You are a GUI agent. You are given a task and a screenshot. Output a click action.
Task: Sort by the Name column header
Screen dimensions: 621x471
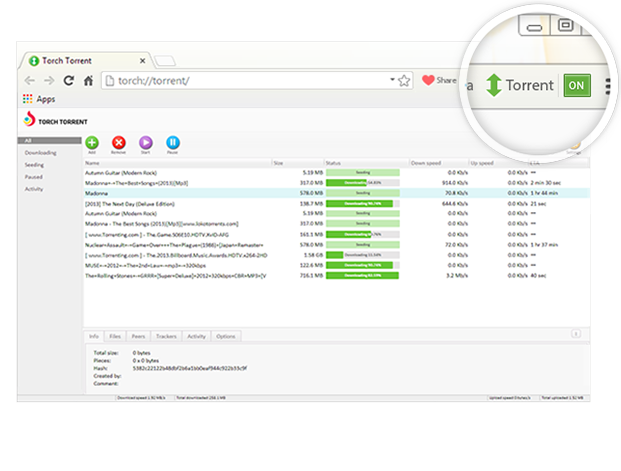(x=177, y=163)
